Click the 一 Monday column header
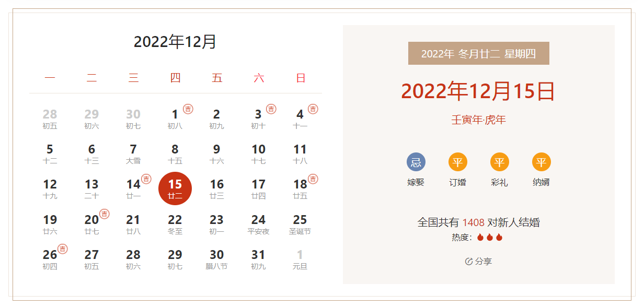This screenshot has height=307, width=644. pyautogui.click(x=50, y=78)
